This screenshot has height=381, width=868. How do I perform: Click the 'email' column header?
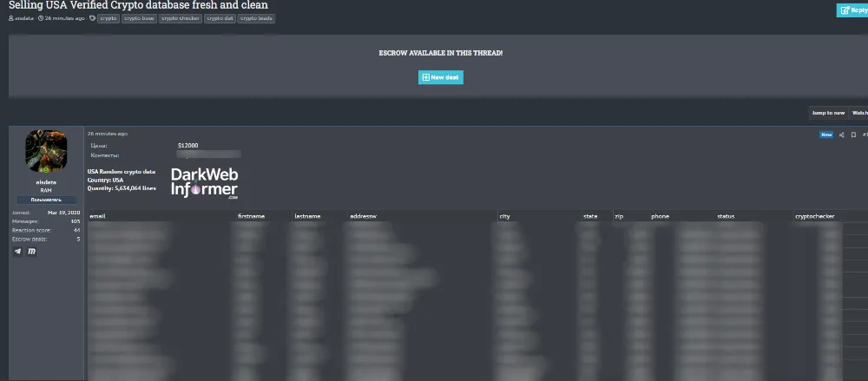[97, 215]
